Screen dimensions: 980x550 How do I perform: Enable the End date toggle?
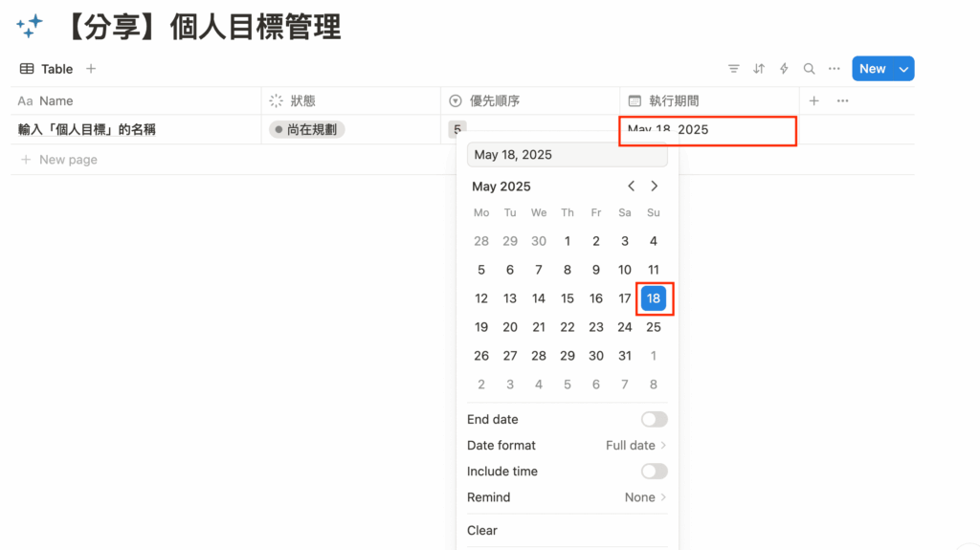click(x=654, y=420)
